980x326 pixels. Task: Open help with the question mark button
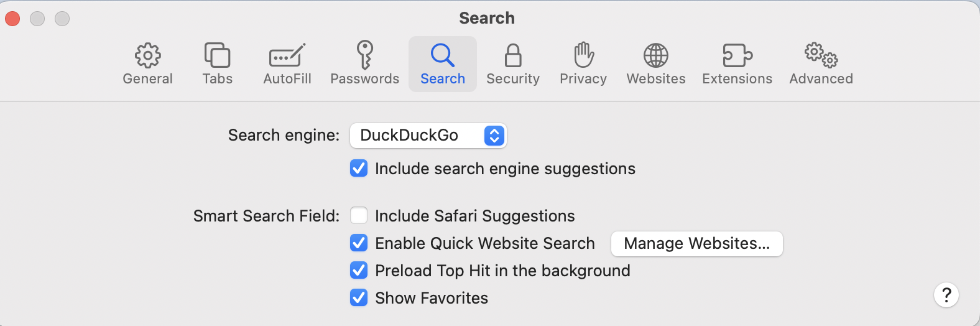coord(946,295)
